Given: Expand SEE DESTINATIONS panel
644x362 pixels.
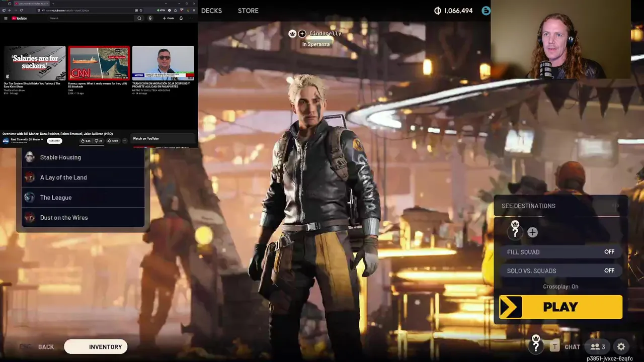Looking at the screenshot, I should [x=560, y=206].
